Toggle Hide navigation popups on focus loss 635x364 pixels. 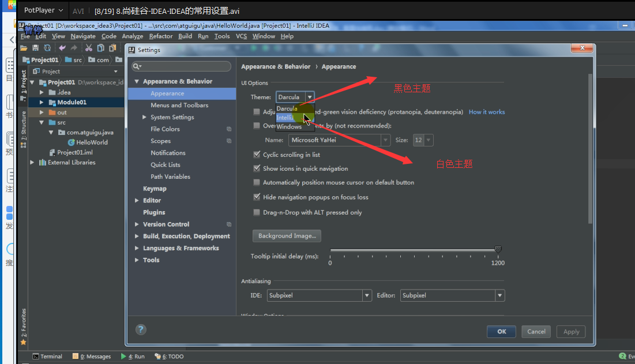[257, 197]
